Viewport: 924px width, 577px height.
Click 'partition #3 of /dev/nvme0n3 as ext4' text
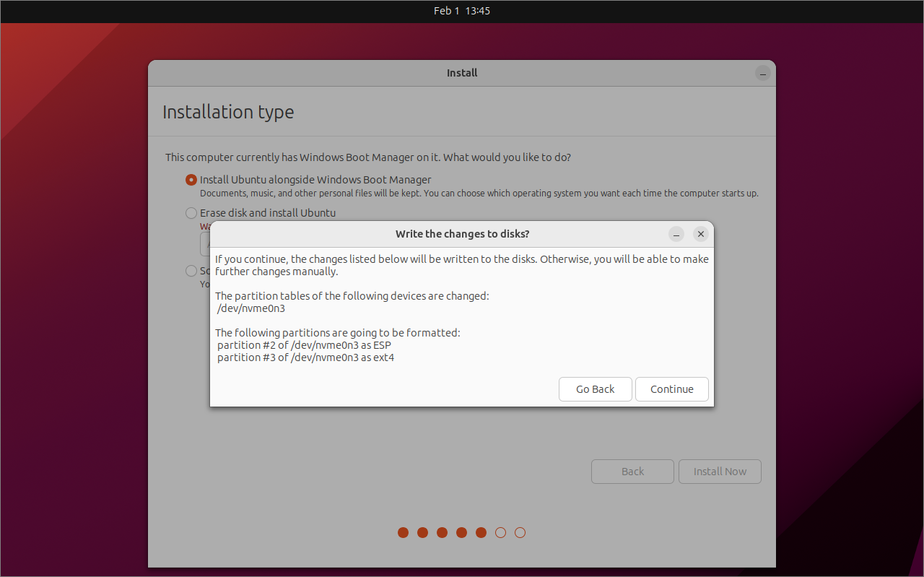pyautogui.click(x=305, y=357)
